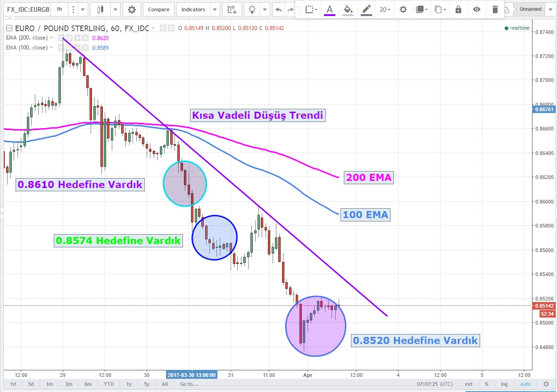Viewport: 557px width, 392px height.
Task: Create a price alert with alarm icon
Action: coord(231,9)
